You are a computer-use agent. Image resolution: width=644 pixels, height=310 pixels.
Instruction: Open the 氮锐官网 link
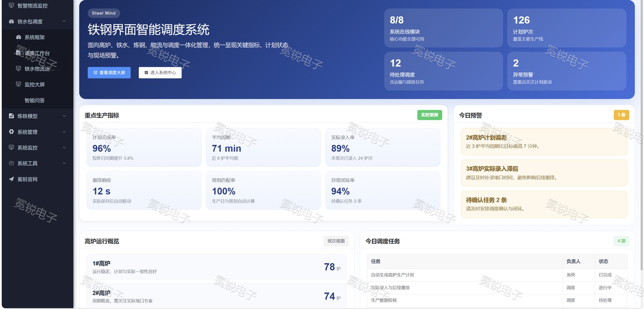point(38,179)
